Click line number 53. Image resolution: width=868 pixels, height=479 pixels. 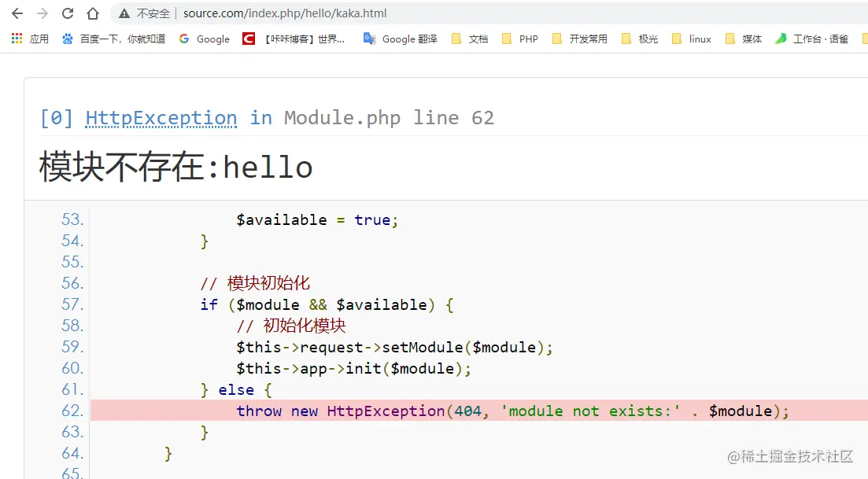point(72,219)
